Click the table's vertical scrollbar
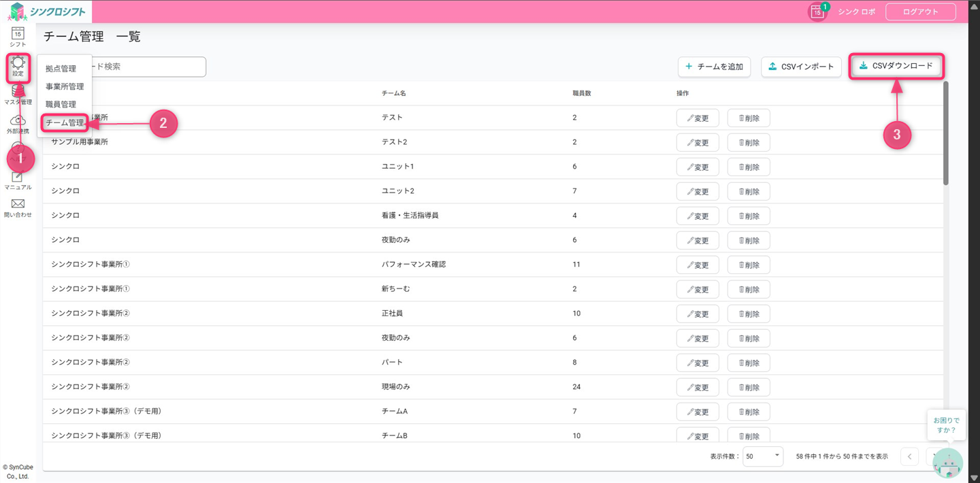Image resolution: width=980 pixels, height=483 pixels. click(x=946, y=133)
